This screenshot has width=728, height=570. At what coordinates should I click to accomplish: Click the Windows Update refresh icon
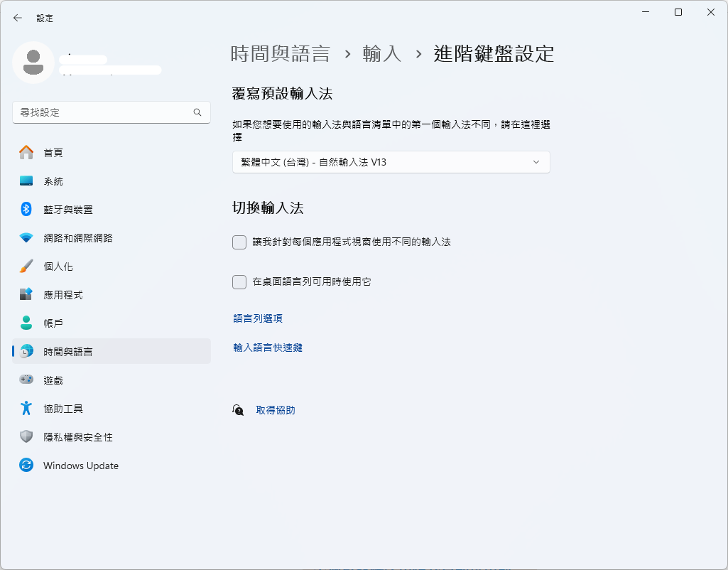26,465
